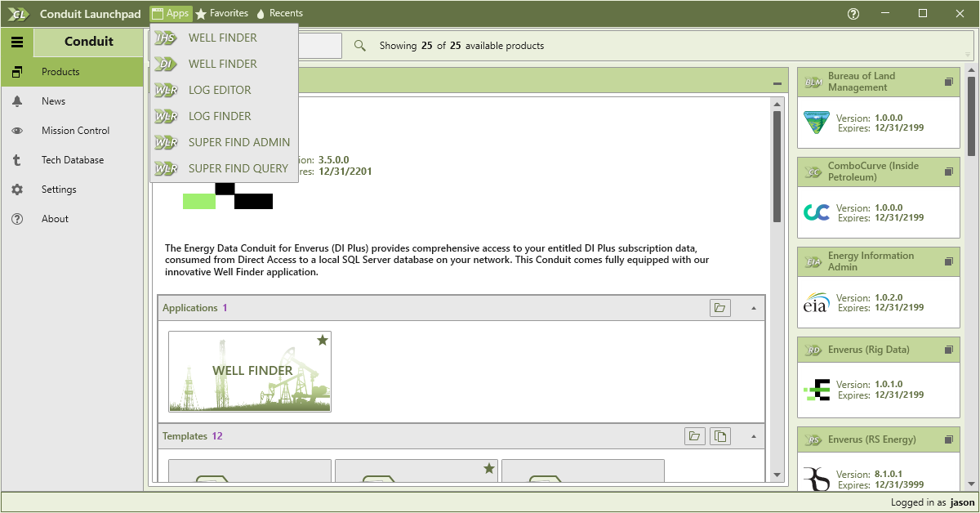
Task: Toggle favorite star on WELL FINDER tile
Action: (x=323, y=340)
